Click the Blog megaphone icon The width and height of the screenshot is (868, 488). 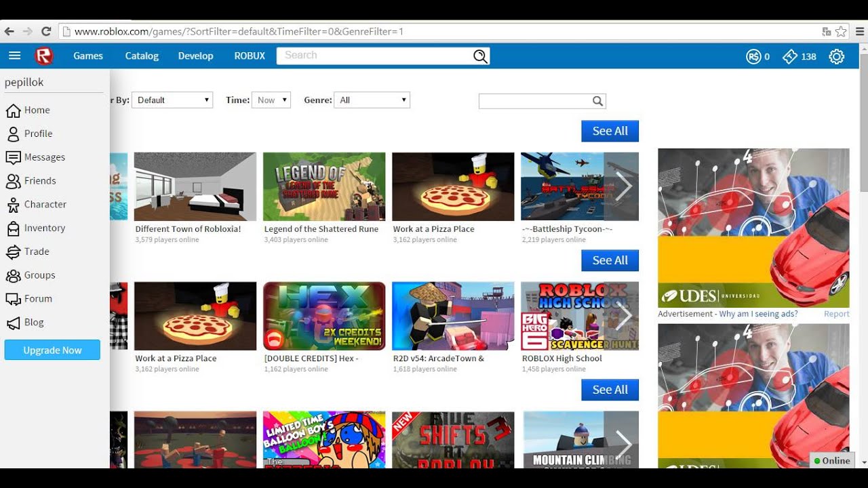click(13, 323)
